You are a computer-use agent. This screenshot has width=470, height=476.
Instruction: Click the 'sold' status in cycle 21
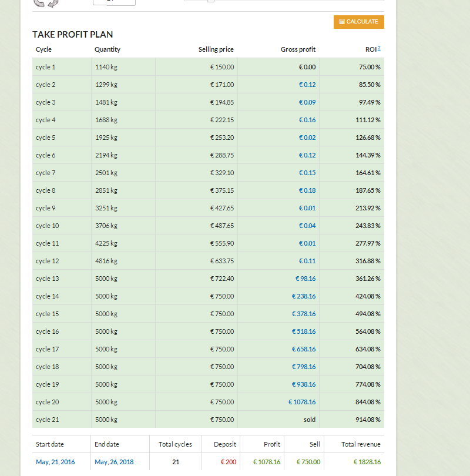coord(310,419)
